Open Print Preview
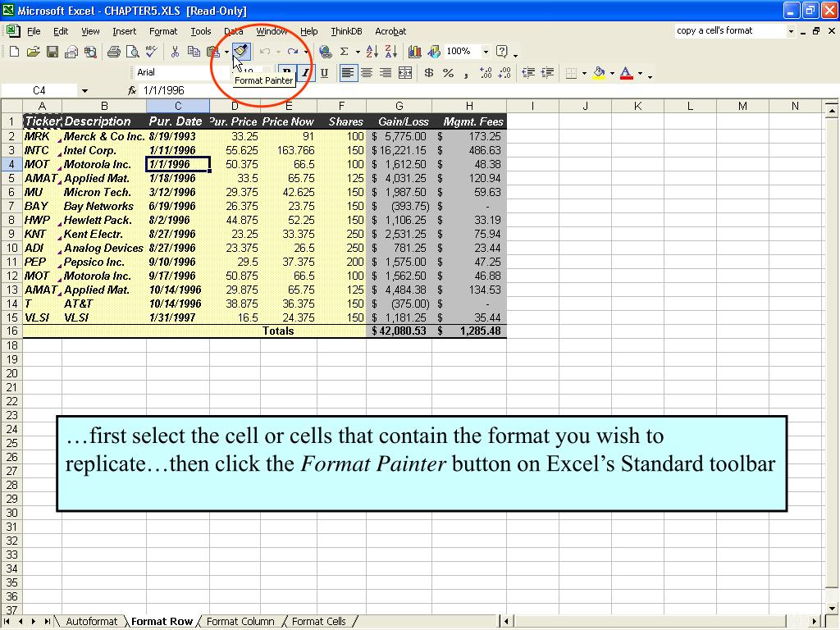 (x=132, y=52)
